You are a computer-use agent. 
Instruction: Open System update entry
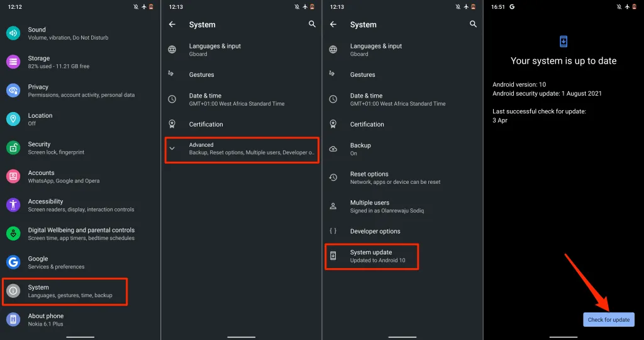(x=371, y=256)
